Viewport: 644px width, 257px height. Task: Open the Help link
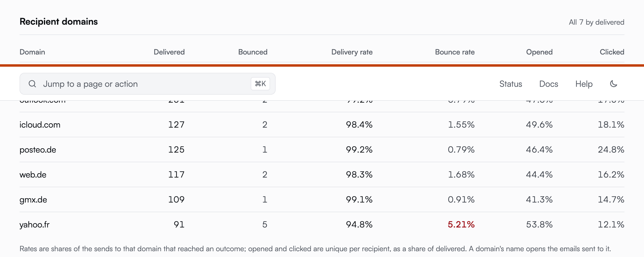[x=584, y=84]
